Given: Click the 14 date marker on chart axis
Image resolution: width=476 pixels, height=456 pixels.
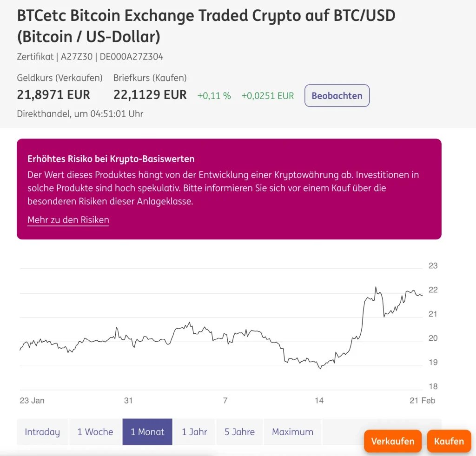Looking at the screenshot, I should coord(319,400).
